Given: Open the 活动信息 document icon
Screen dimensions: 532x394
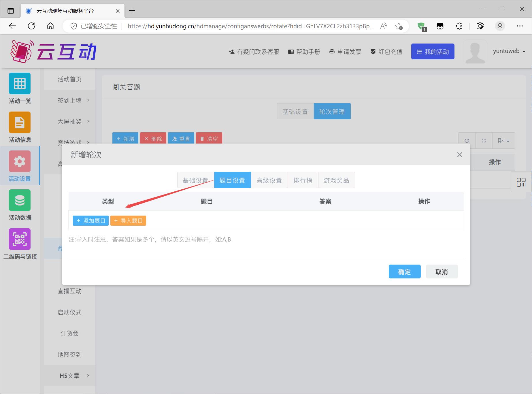Looking at the screenshot, I should (x=20, y=122).
